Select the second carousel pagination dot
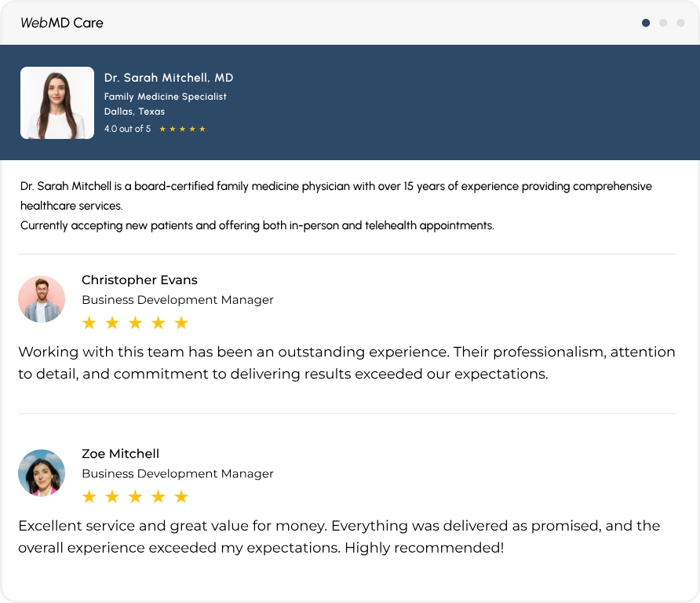 663,23
